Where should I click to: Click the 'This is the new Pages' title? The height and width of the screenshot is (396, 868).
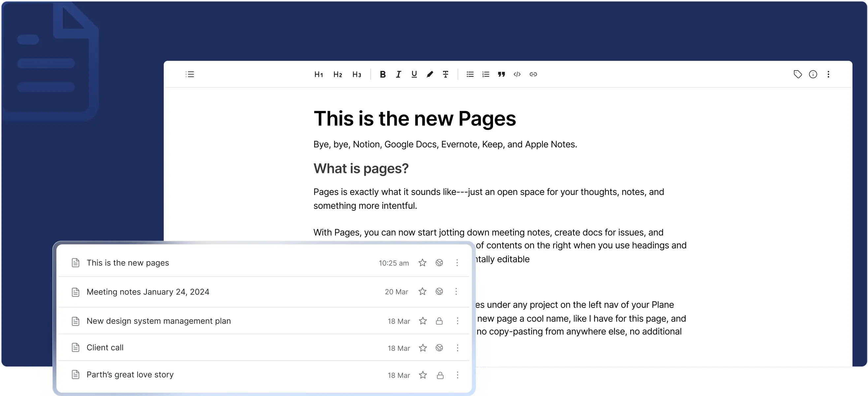pyautogui.click(x=415, y=119)
